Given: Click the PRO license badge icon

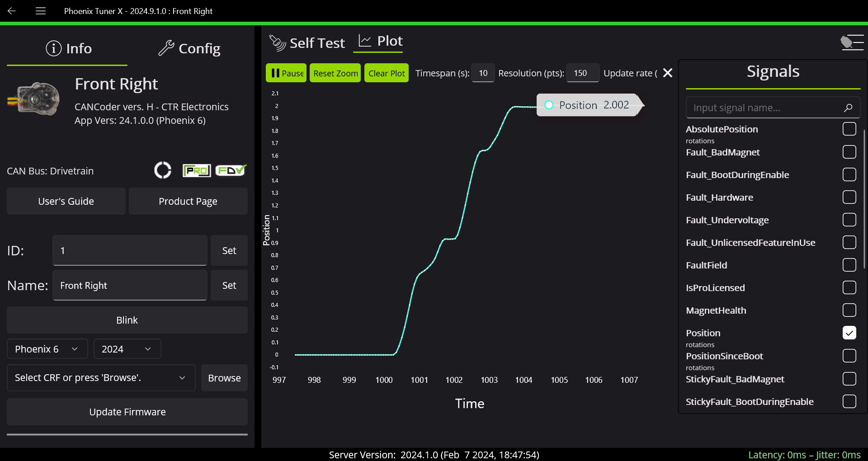Looking at the screenshot, I should point(196,170).
